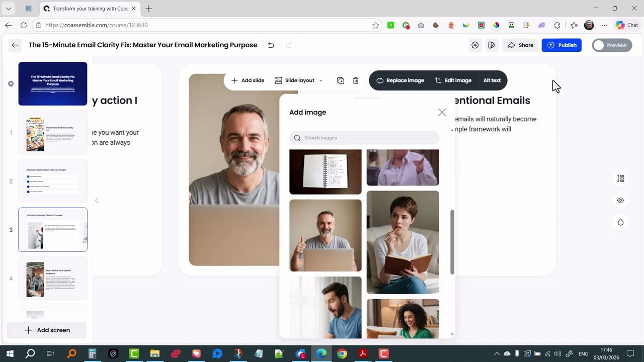Open browser extensions puzzle icon
This screenshot has height=362, width=644.
[557, 25]
